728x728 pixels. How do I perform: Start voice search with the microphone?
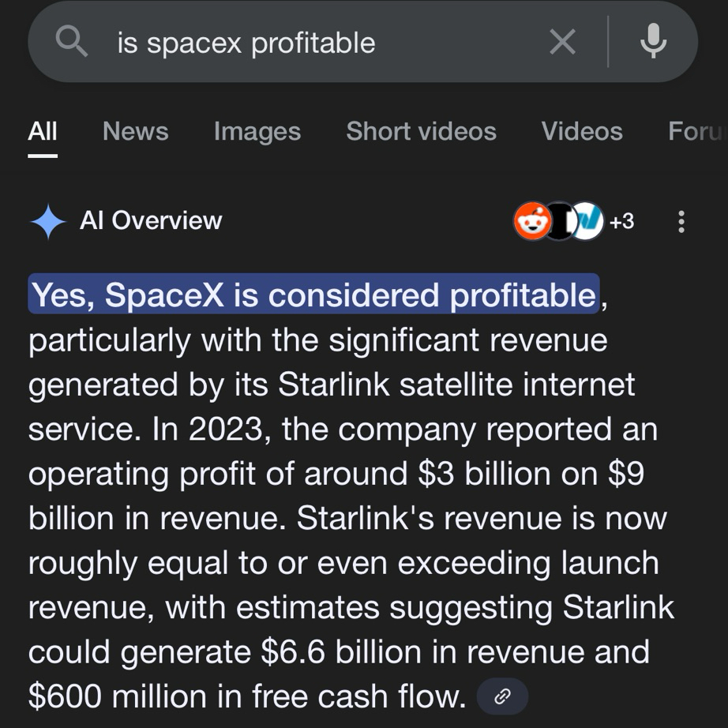[x=653, y=42]
